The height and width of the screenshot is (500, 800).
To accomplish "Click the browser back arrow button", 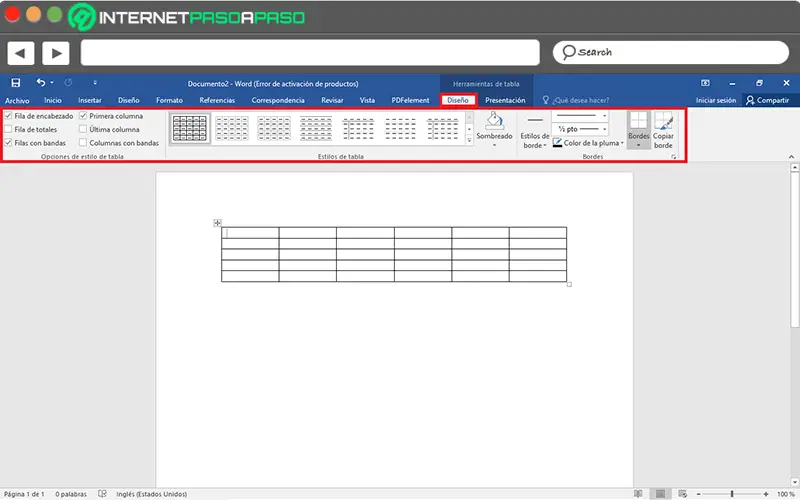I will [21, 53].
